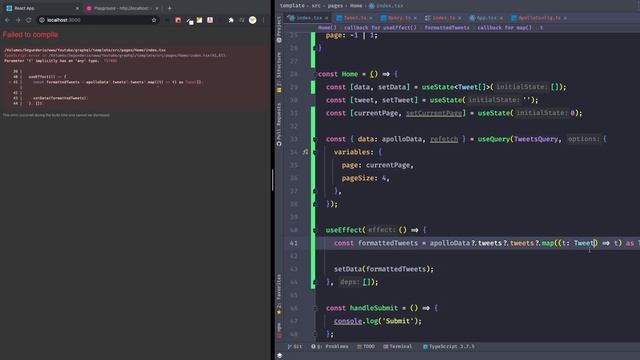
Task: Click 'template' in the navigation breadcrumb
Action: [292, 6]
